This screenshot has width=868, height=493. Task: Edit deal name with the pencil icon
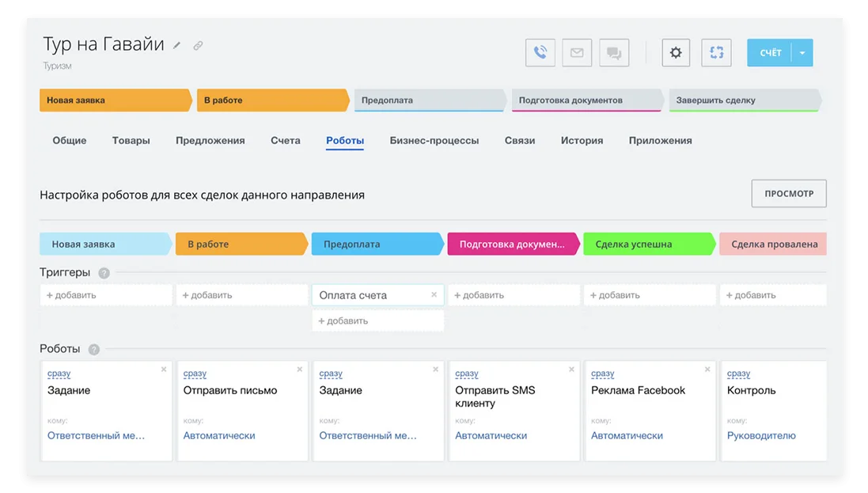click(176, 45)
